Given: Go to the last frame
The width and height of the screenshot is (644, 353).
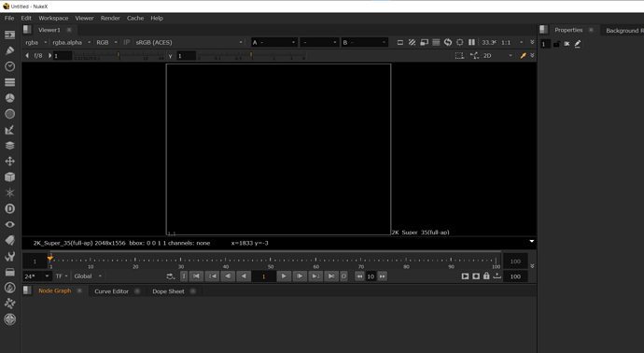Looking at the screenshot, I should [331, 276].
